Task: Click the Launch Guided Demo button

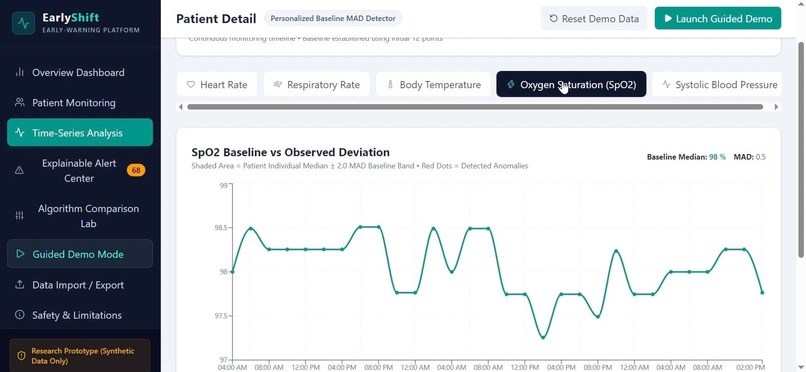Action: point(718,18)
